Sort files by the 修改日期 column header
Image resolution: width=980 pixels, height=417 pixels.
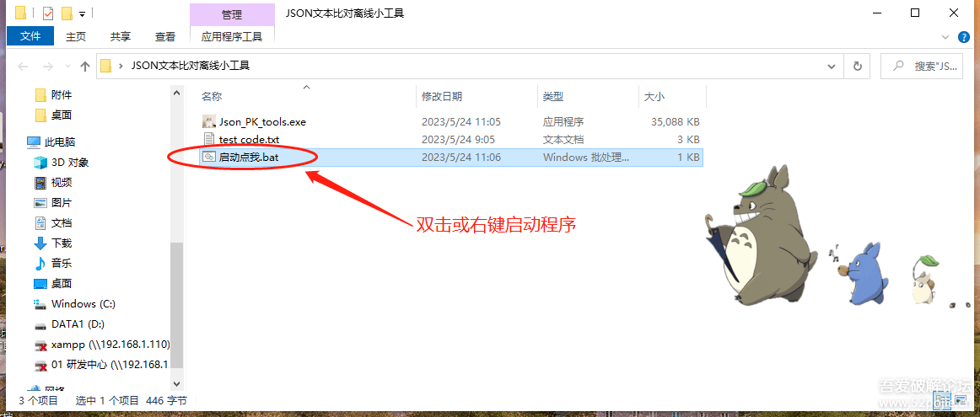tap(443, 97)
